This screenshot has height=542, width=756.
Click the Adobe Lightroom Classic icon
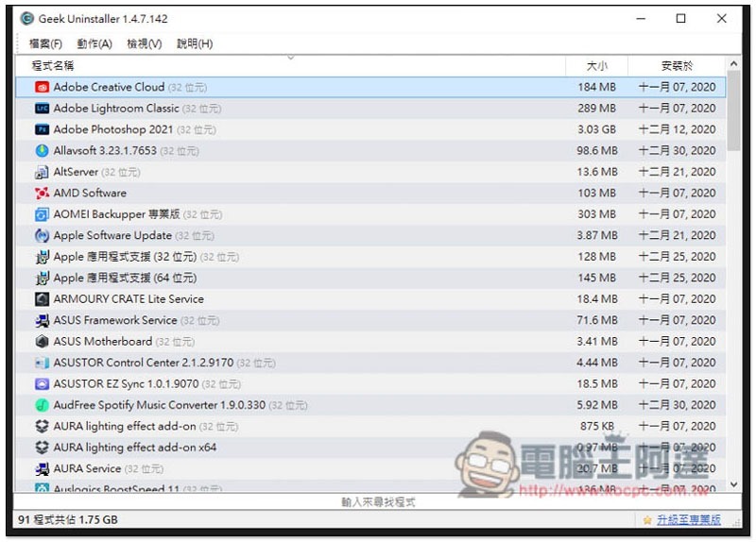point(42,109)
